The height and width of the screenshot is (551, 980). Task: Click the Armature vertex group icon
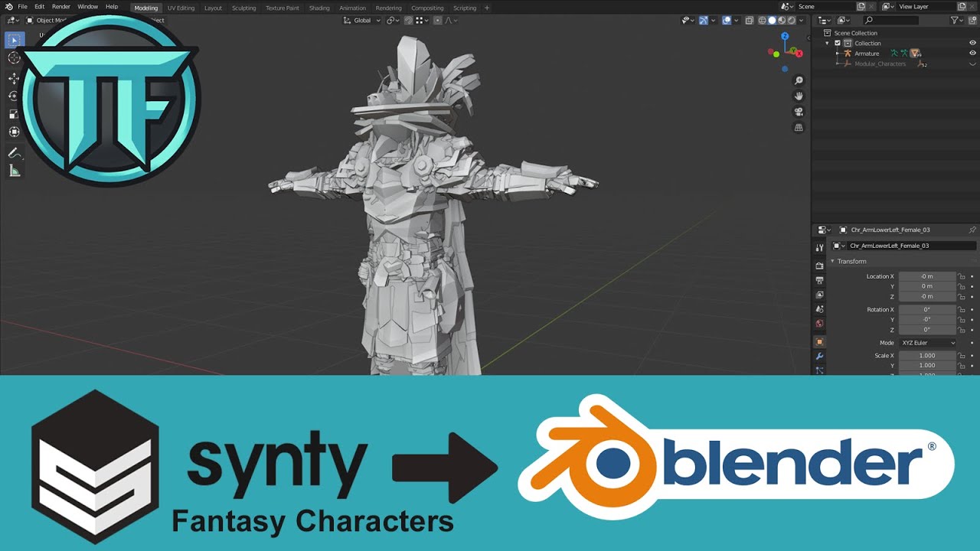(x=915, y=53)
